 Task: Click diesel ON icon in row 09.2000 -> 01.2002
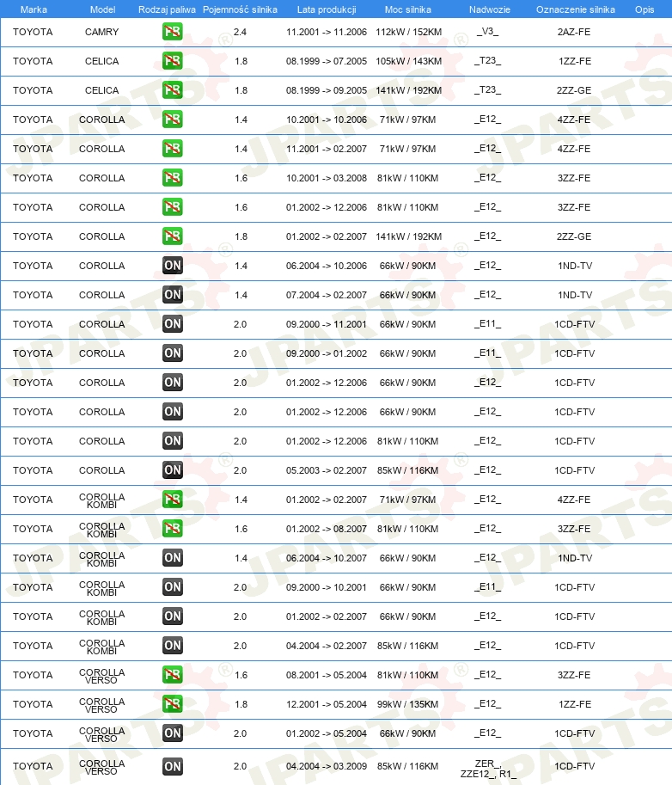click(x=172, y=353)
